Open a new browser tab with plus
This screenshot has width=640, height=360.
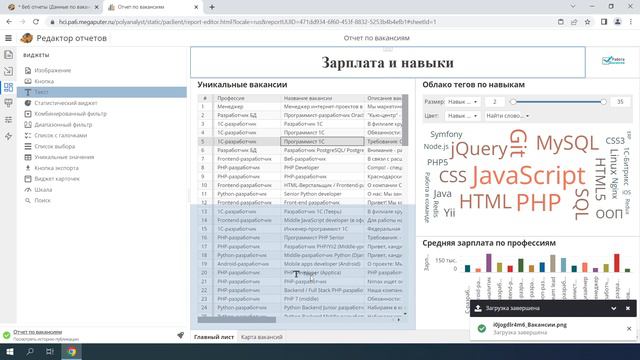click(x=212, y=7)
